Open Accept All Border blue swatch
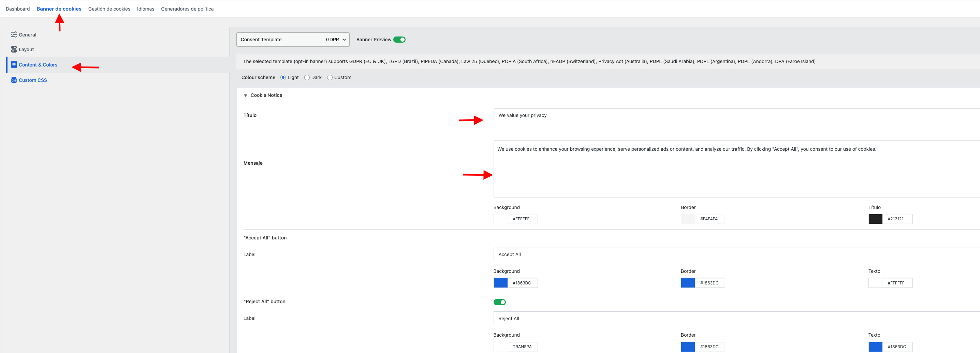Viewport: 980px width, 353px height. tap(688, 283)
